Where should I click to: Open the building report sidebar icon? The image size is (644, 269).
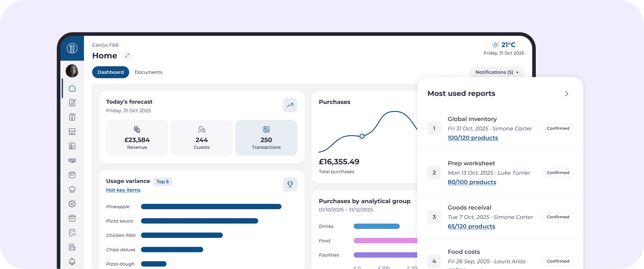[x=72, y=146]
